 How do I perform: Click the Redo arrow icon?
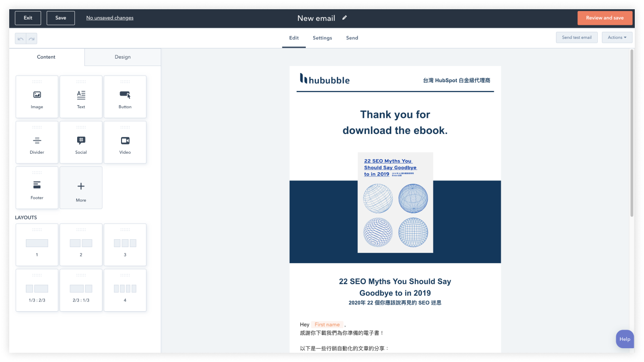click(x=32, y=38)
